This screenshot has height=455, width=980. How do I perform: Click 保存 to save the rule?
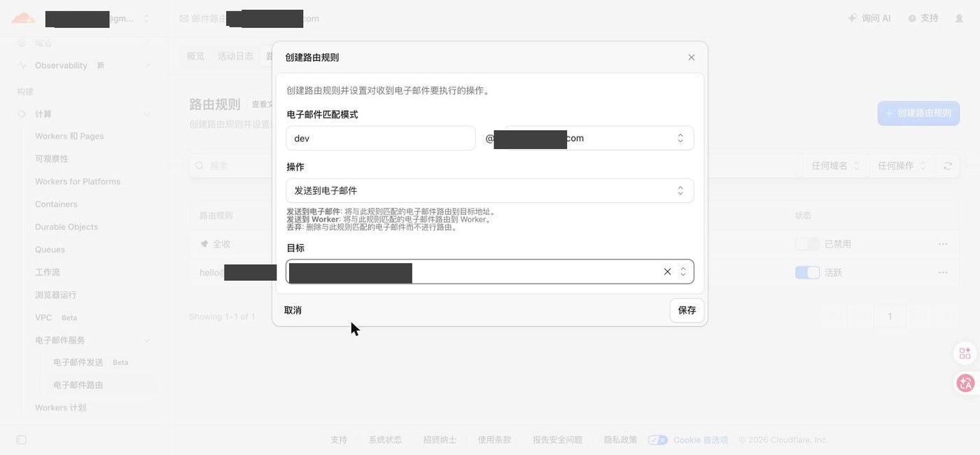click(x=687, y=310)
